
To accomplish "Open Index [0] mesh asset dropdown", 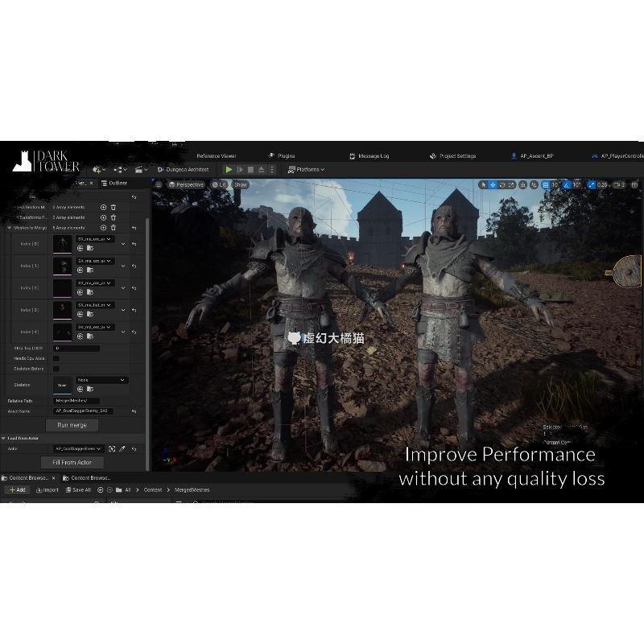I will click(x=95, y=239).
